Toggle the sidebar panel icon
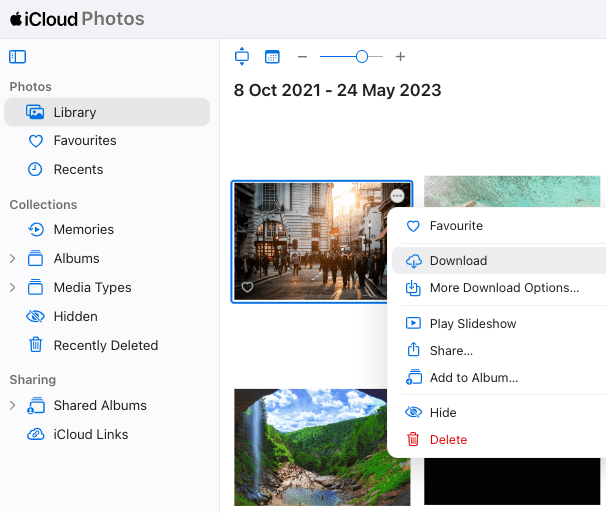The width and height of the screenshot is (606, 513). tap(17, 57)
